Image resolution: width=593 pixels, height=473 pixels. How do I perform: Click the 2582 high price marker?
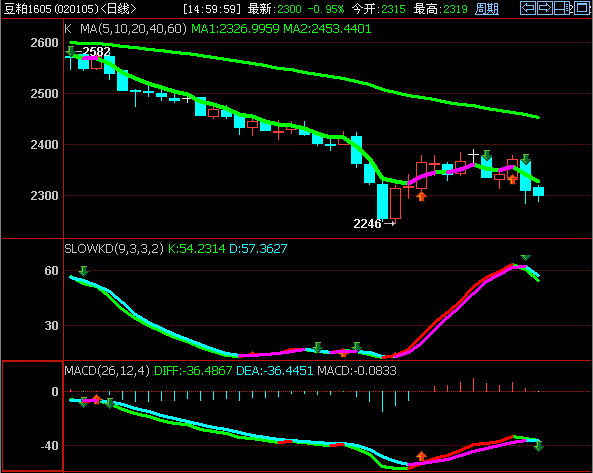click(96, 51)
